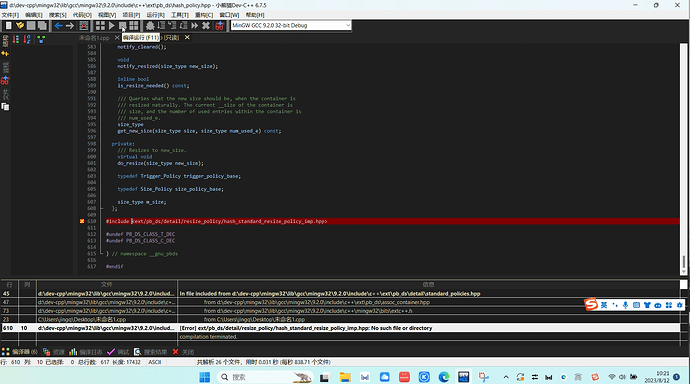690x384 pixels.
Task: Run the program with the play icon
Action: point(112,26)
